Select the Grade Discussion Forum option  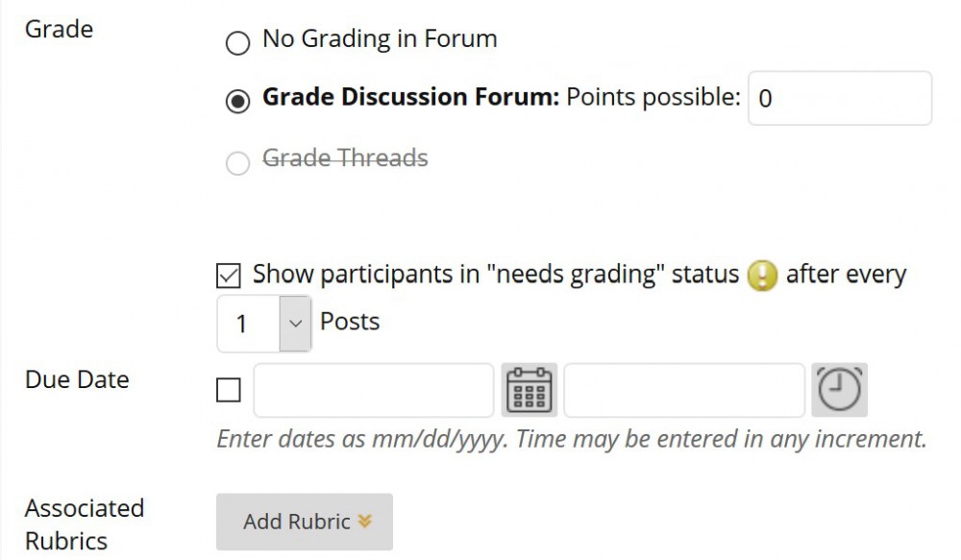236,100
